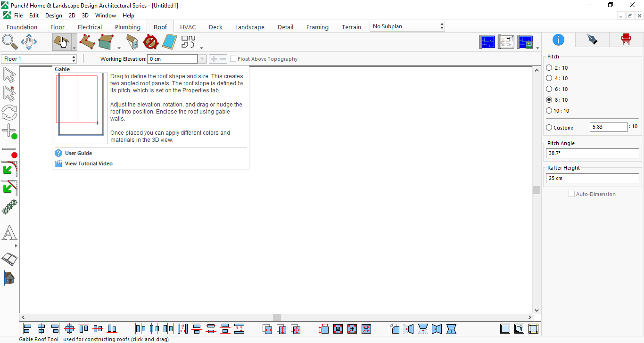644x343 pixels.
Task: Click the plus elevation button
Action: tap(214, 59)
